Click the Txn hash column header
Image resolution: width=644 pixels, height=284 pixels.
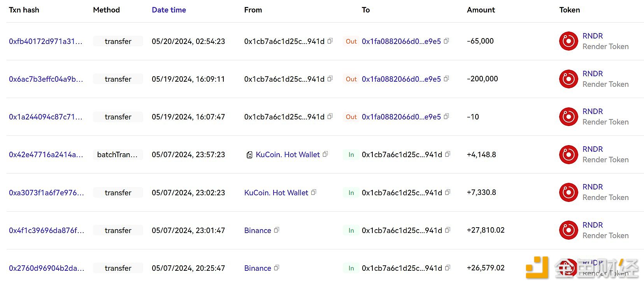[24, 10]
